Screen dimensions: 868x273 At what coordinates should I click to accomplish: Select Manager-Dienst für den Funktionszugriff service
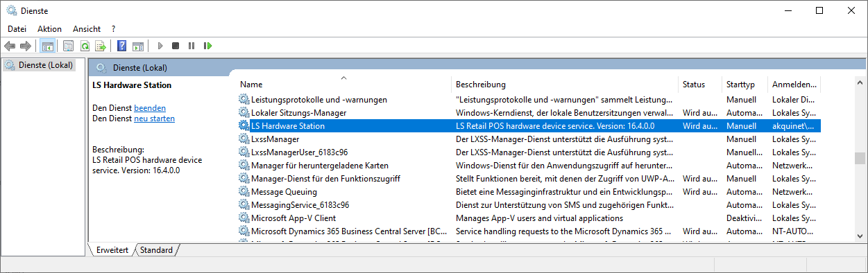click(325, 179)
